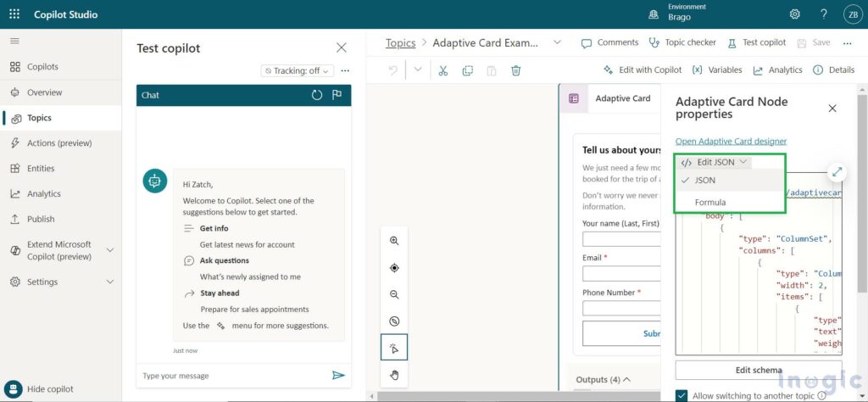Toggle Allow switching to another topic checkbox
The height and width of the screenshot is (402, 868).
pyautogui.click(x=682, y=395)
